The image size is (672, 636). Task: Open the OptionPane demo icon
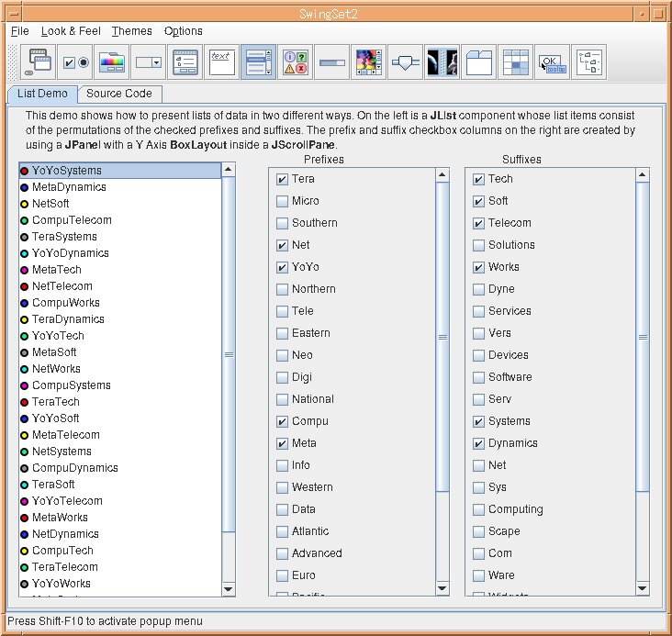click(295, 62)
